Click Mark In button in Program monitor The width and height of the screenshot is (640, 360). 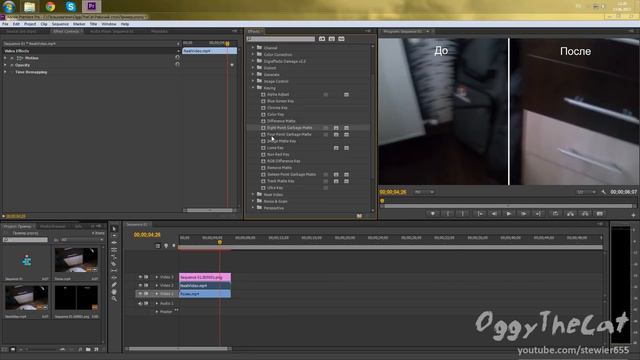tap(448, 213)
